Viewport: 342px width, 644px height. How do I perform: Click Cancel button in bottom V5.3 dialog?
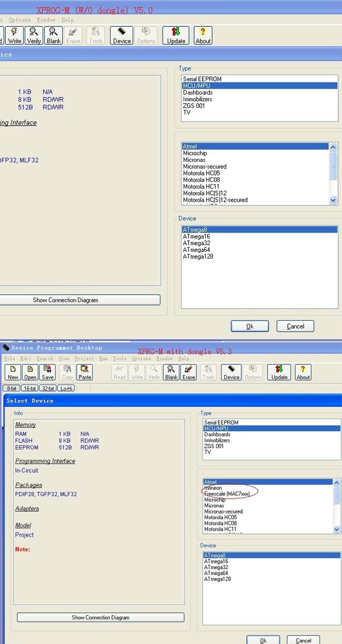coord(304,640)
